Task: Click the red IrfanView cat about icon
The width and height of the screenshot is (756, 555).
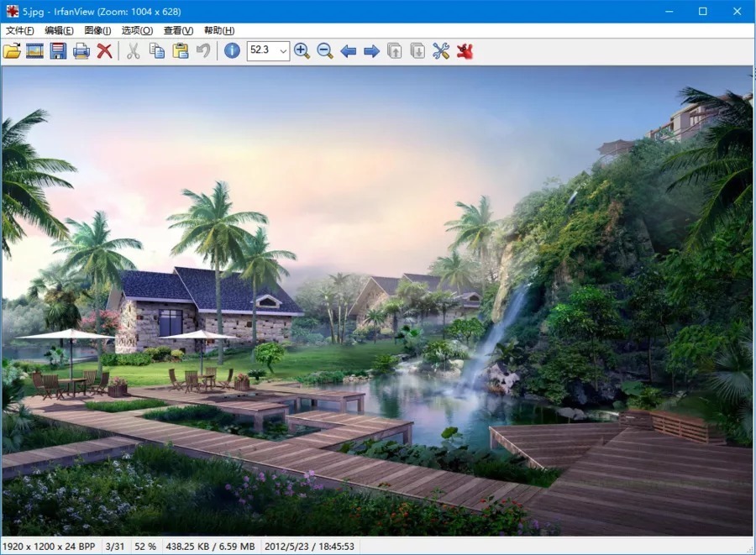Action: click(465, 51)
